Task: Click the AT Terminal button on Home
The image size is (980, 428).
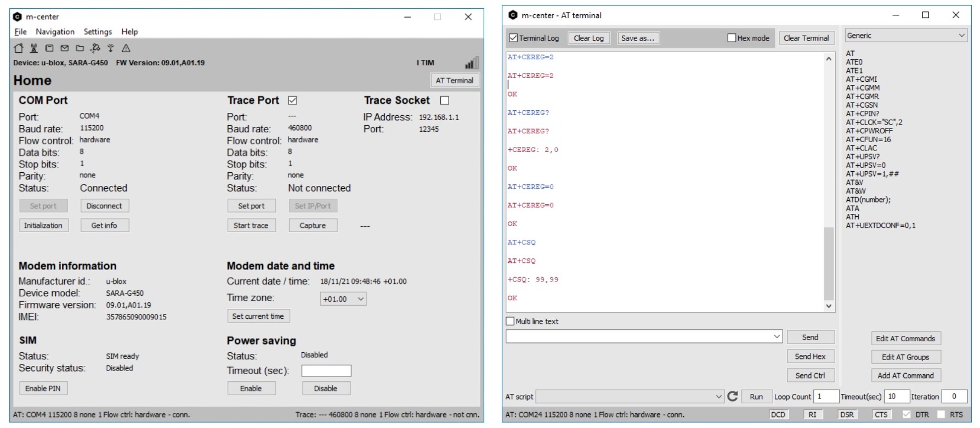Action: (x=455, y=80)
